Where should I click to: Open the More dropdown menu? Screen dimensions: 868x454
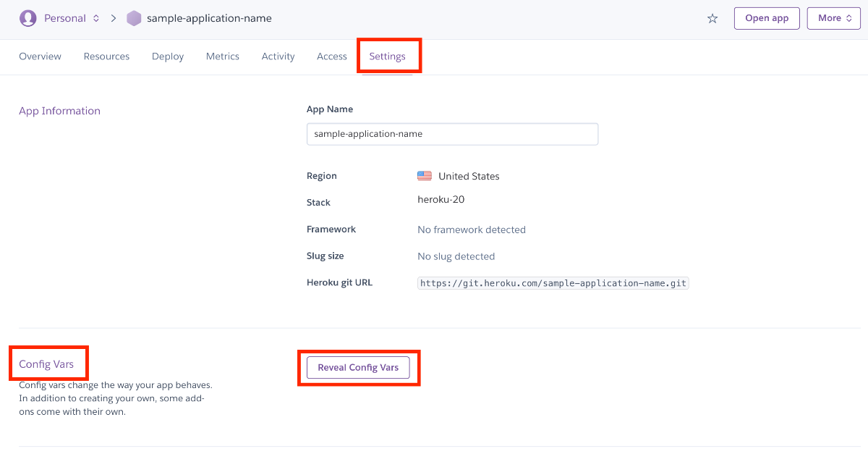833,18
